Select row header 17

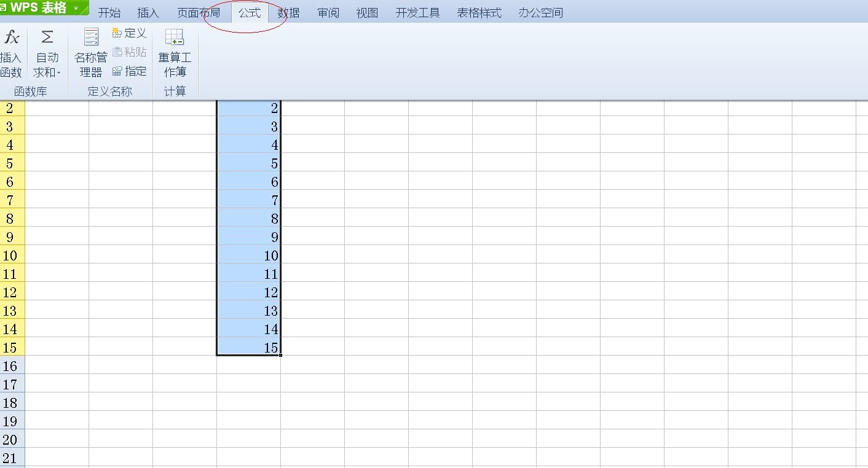12,384
